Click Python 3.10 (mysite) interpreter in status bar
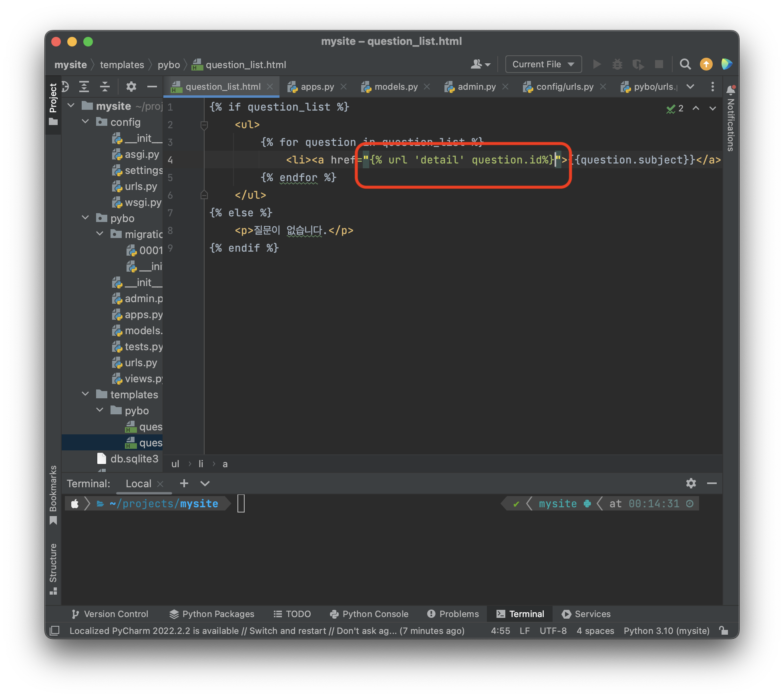The width and height of the screenshot is (784, 698). pos(666,631)
